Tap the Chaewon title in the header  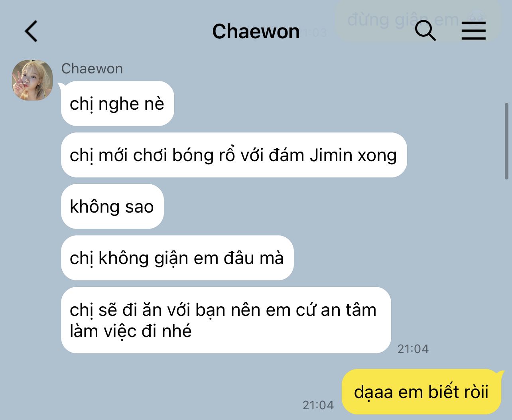click(x=256, y=31)
